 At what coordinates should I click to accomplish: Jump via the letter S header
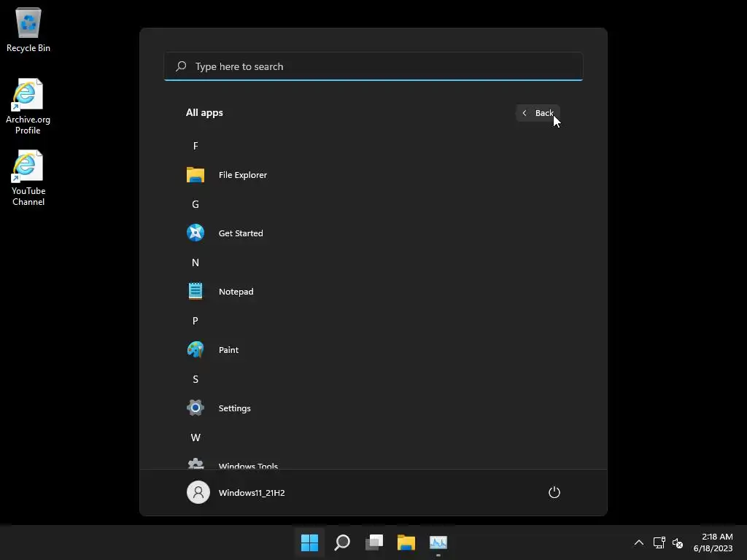click(x=196, y=379)
